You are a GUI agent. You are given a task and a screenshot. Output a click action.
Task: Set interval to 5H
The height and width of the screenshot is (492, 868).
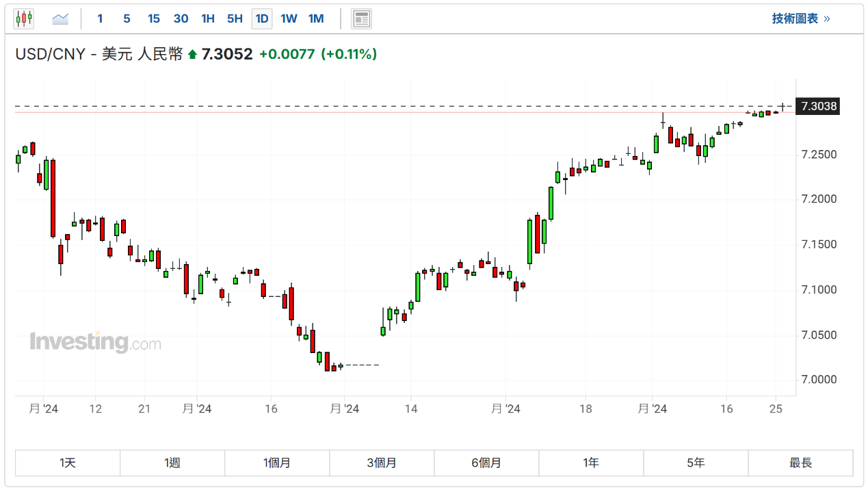coord(235,18)
